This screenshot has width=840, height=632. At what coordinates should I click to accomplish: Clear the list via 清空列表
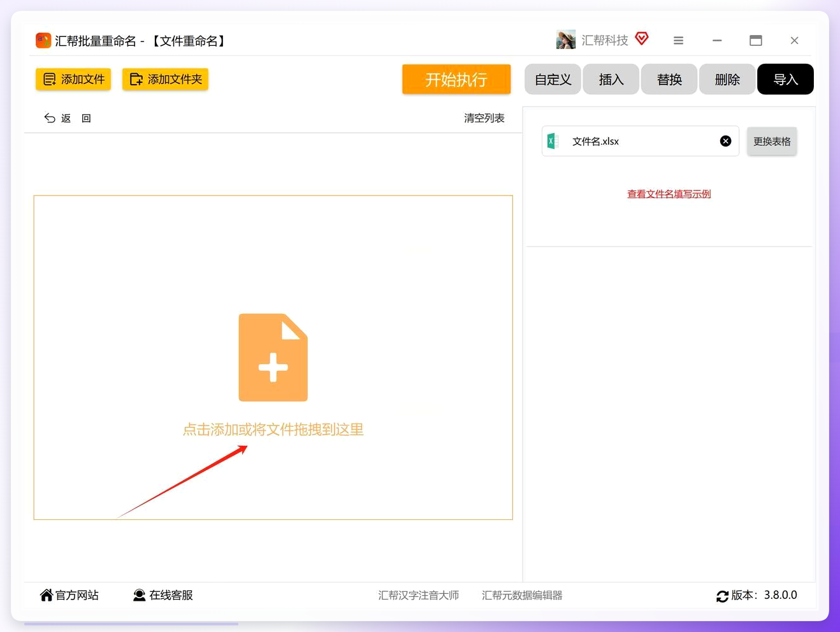[x=484, y=118]
